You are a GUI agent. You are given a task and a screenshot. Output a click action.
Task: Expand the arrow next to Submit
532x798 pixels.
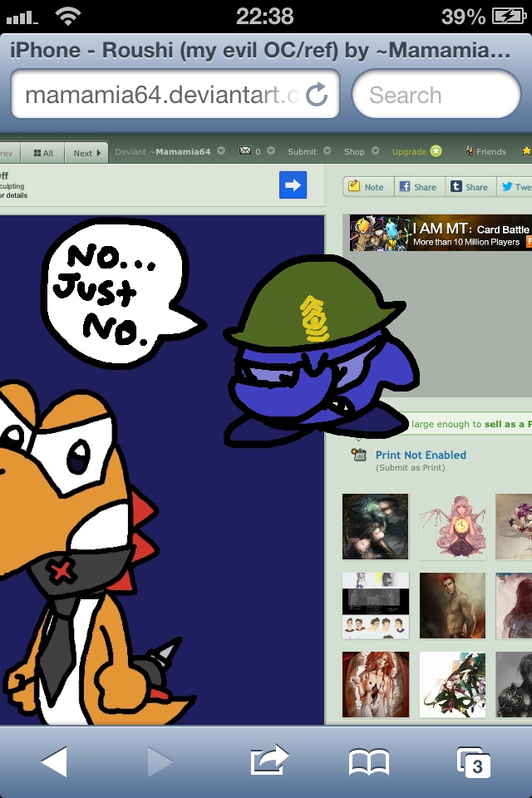click(x=327, y=150)
